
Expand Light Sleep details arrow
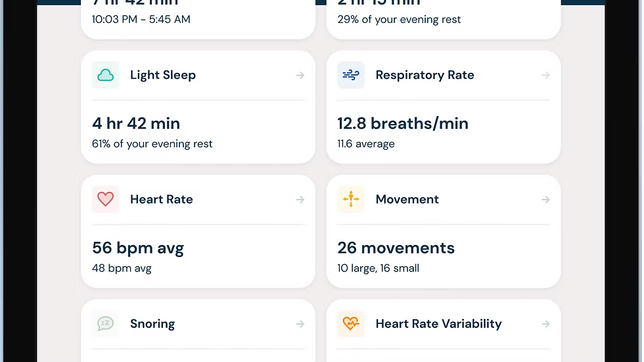point(300,76)
